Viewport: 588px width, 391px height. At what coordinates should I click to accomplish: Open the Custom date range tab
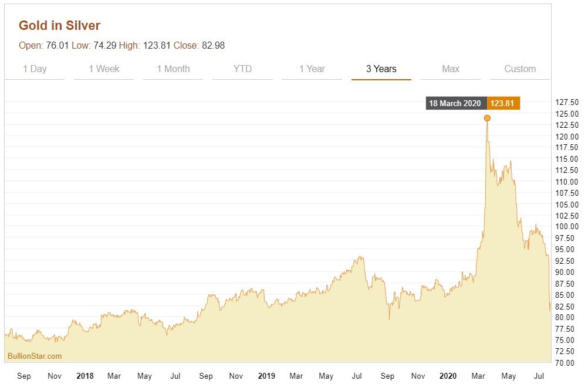click(x=520, y=69)
